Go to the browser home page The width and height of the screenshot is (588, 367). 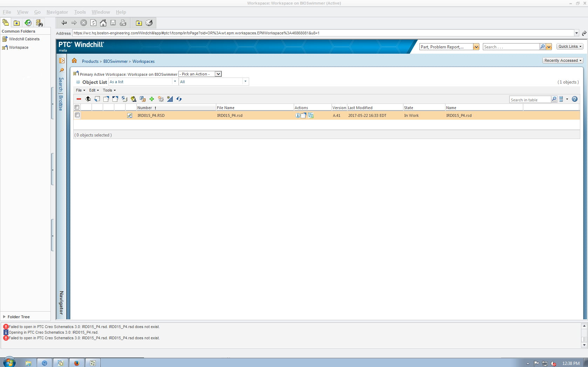tap(103, 23)
